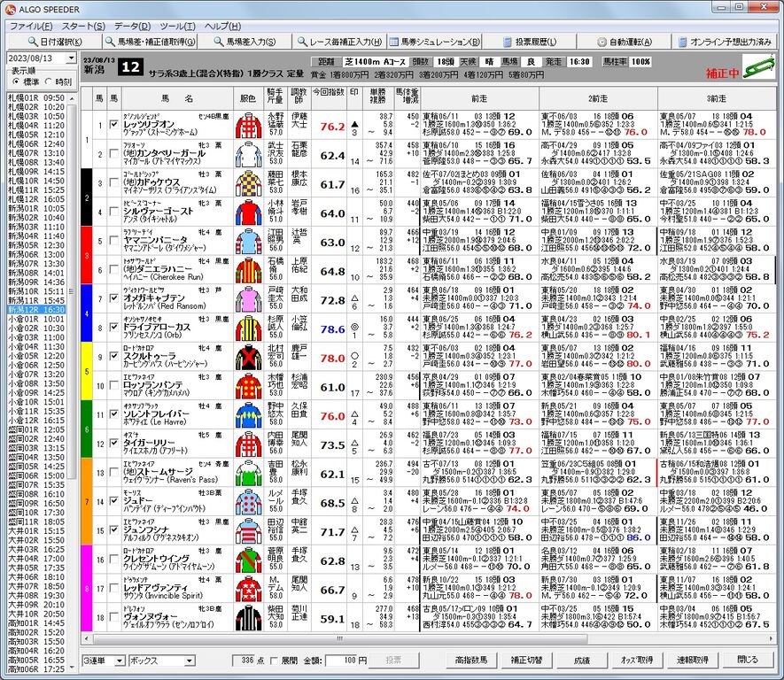The width and height of the screenshot is (784, 680).
Task: Uncheck the checkbox for horse 14 ジュドー
Action: pyautogui.click(x=114, y=500)
